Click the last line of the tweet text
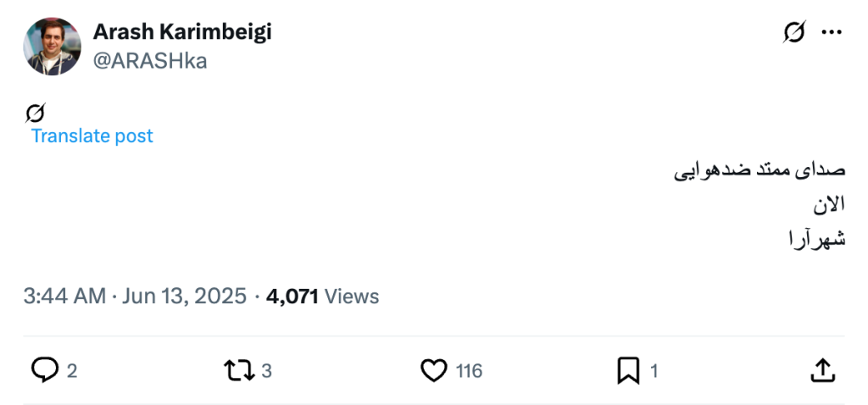The width and height of the screenshot is (868, 405). tap(816, 239)
